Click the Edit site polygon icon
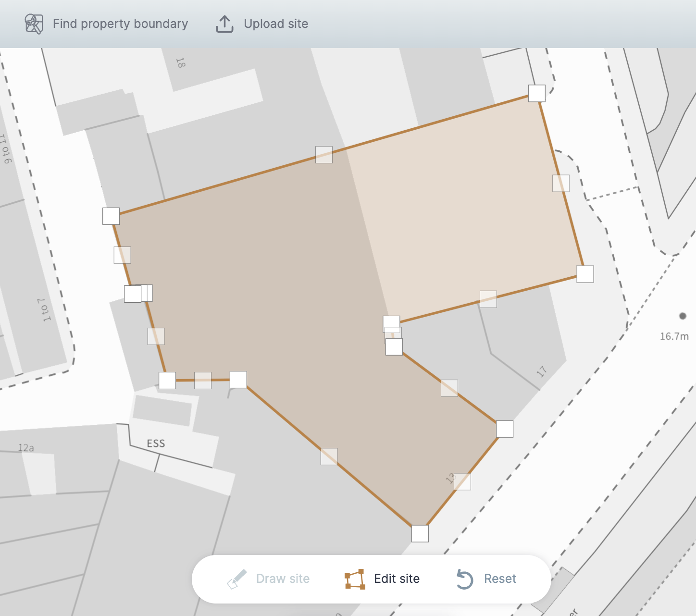 click(x=354, y=579)
